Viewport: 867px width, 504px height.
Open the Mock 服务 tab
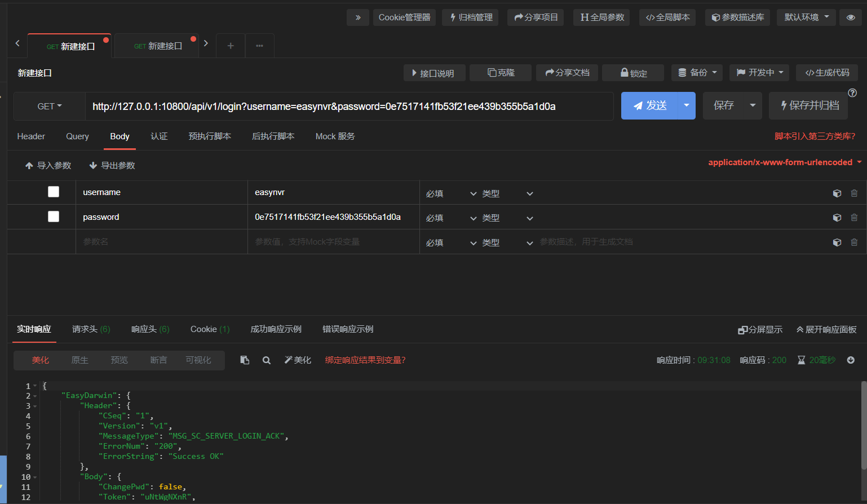click(335, 136)
